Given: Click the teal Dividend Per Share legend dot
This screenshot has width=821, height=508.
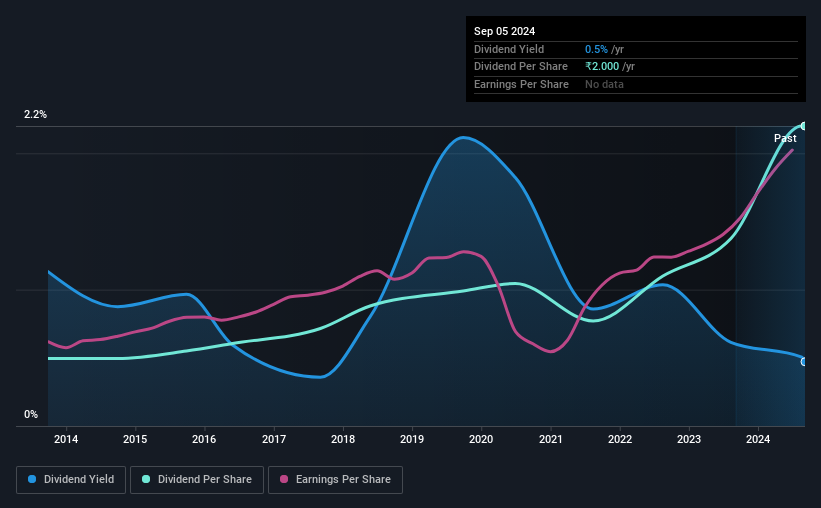Looking at the screenshot, I should [146, 479].
